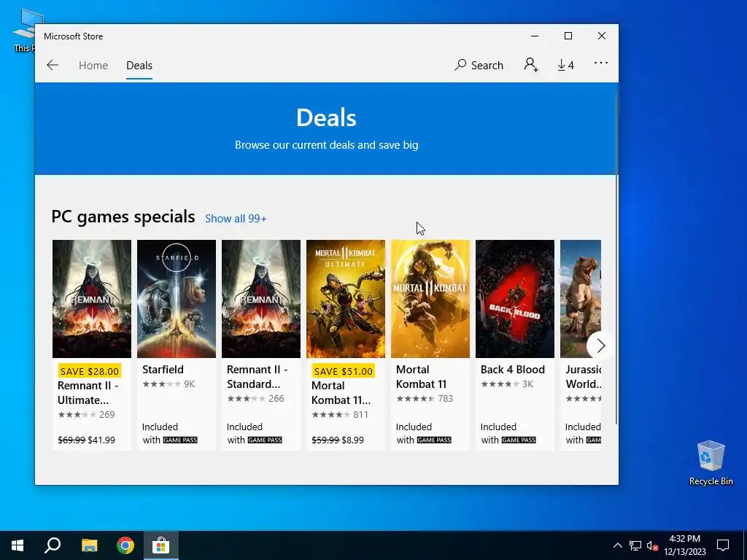Viewport: 747px width, 560px height.
Task: Show hidden tray icons chevron
Action: click(617, 545)
